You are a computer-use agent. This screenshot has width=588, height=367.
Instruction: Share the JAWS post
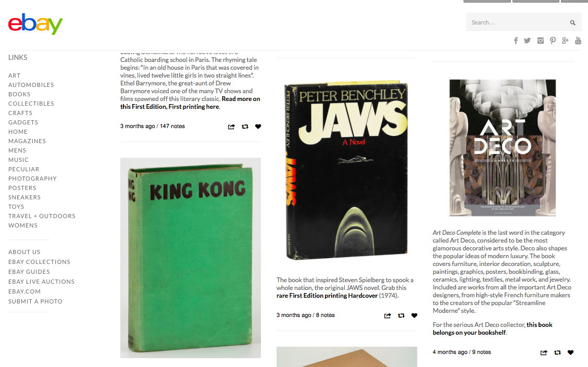pos(387,315)
